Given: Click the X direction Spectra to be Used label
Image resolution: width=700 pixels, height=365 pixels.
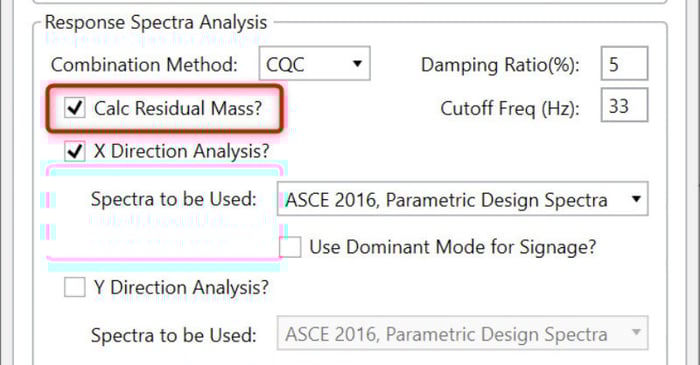Looking at the screenshot, I should [174, 199].
